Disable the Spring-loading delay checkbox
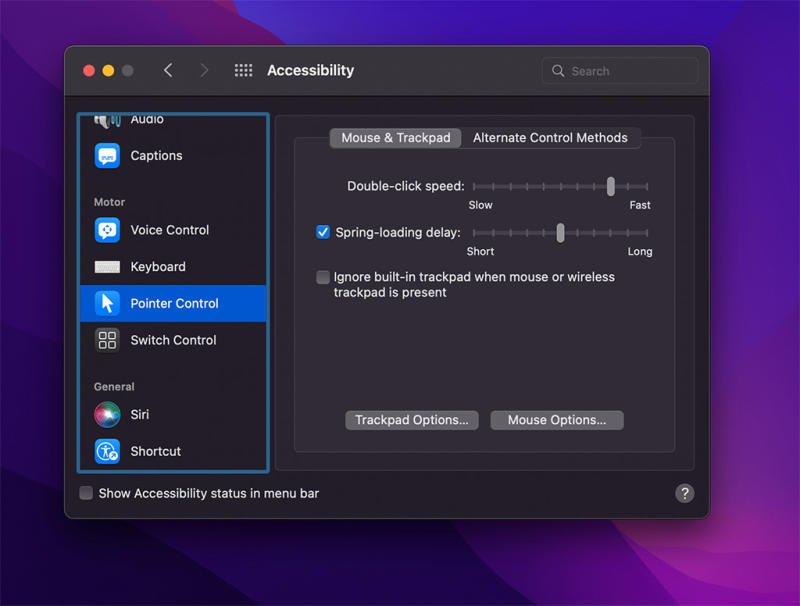The width and height of the screenshot is (800, 606). (323, 232)
